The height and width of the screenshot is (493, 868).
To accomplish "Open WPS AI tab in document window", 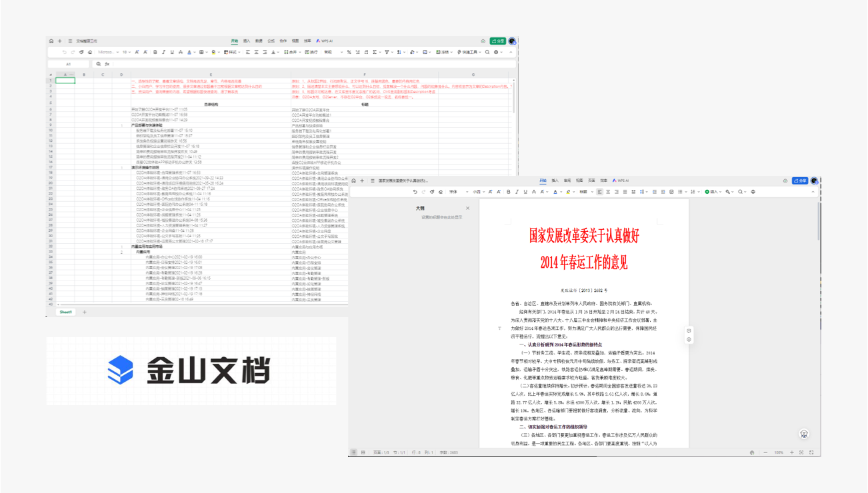I will pyautogui.click(x=622, y=181).
